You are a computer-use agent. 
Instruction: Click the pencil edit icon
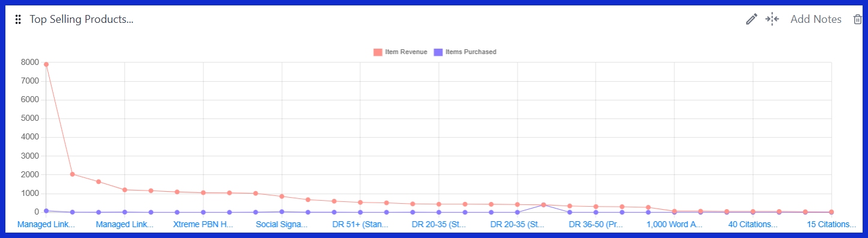click(752, 19)
